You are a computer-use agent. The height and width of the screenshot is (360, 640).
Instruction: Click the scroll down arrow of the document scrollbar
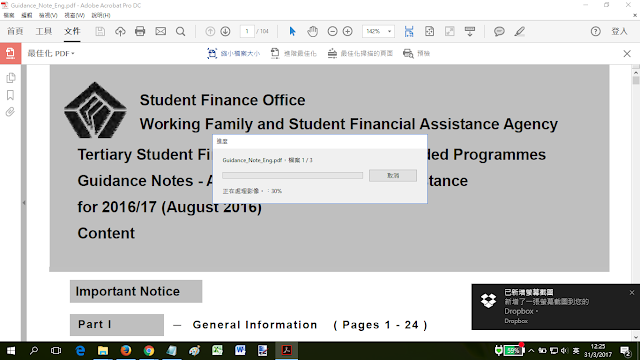636,337
